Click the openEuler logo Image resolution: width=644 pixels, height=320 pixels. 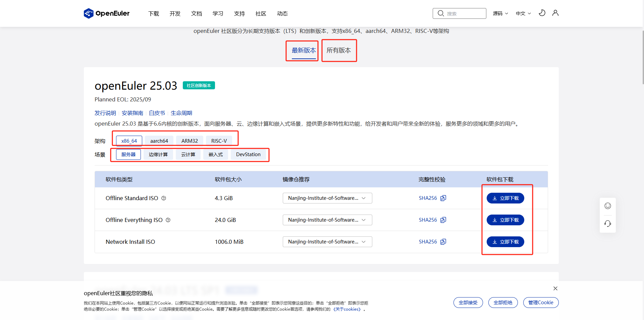coord(107,13)
